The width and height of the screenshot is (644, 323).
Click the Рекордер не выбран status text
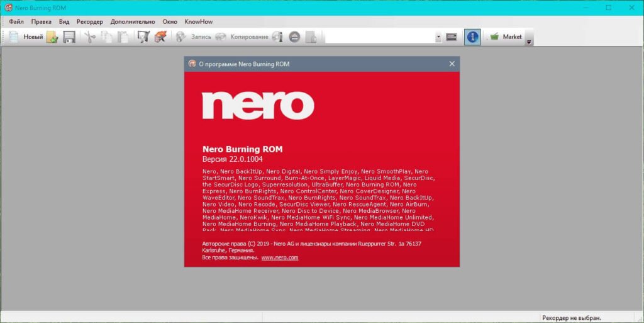pyautogui.click(x=571, y=318)
